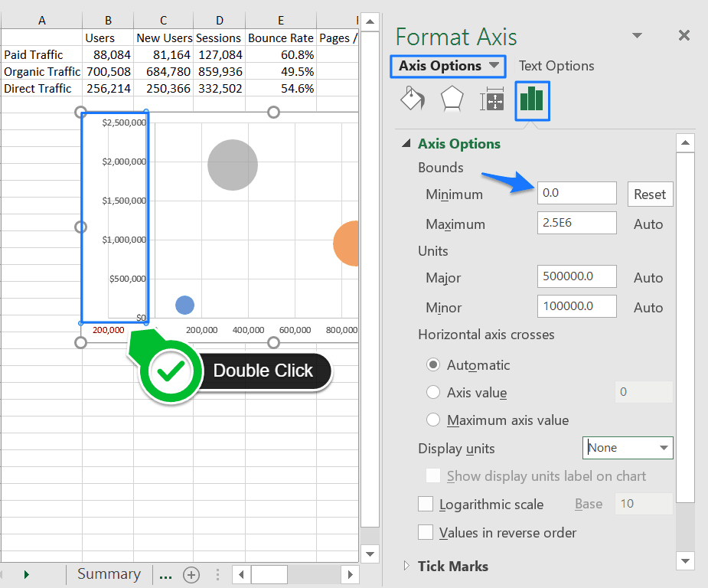The image size is (708, 588).
Task: Select cell with 700,508 users
Action: tap(108, 71)
